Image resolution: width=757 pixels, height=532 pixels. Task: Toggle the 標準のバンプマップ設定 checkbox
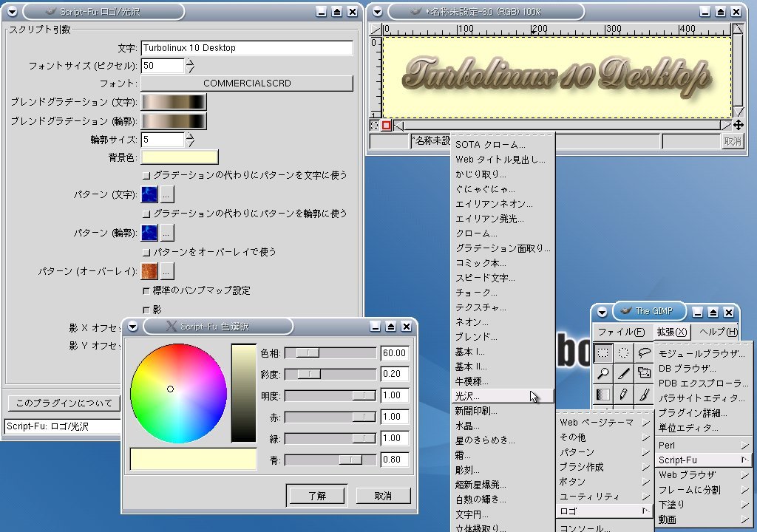(x=146, y=290)
